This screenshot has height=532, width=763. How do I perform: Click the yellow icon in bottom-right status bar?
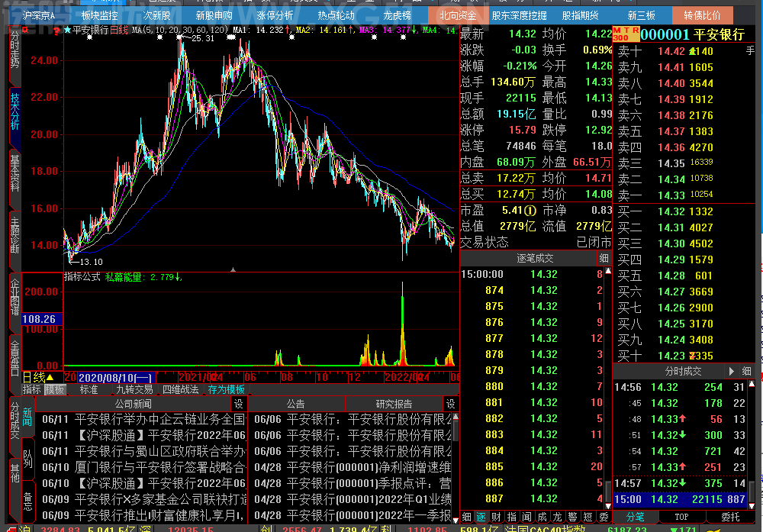[713, 529]
